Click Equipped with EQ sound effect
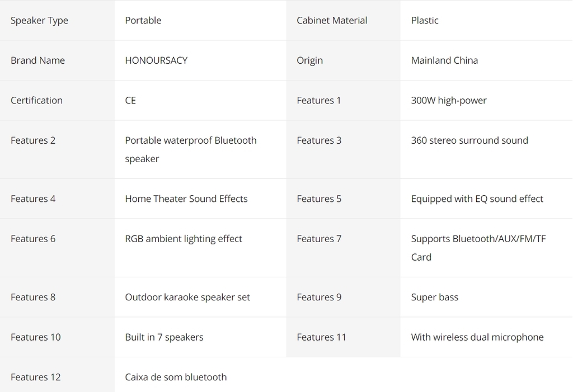The height and width of the screenshot is (392, 573). (x=477, y=199)
